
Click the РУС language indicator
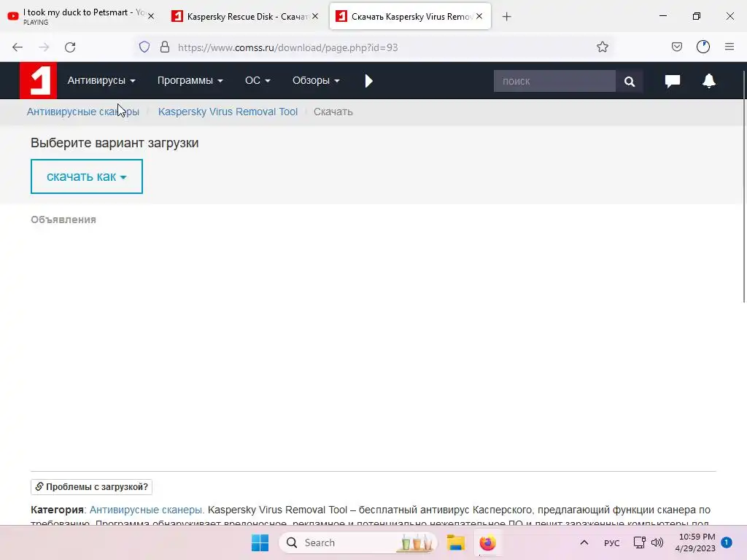tap(612, 542)
